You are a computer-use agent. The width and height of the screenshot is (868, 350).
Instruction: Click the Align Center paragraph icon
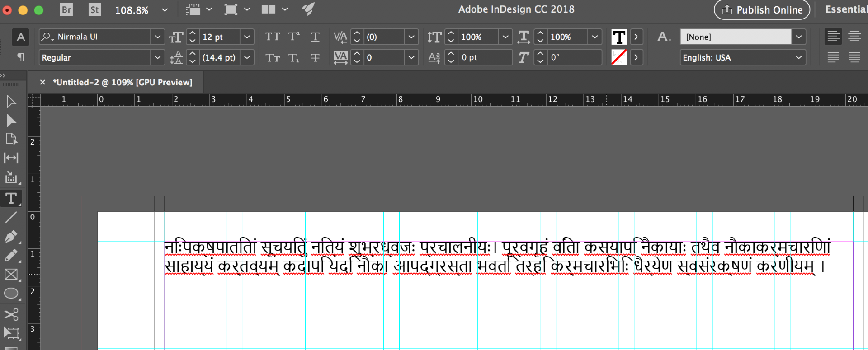pos(854,36)
